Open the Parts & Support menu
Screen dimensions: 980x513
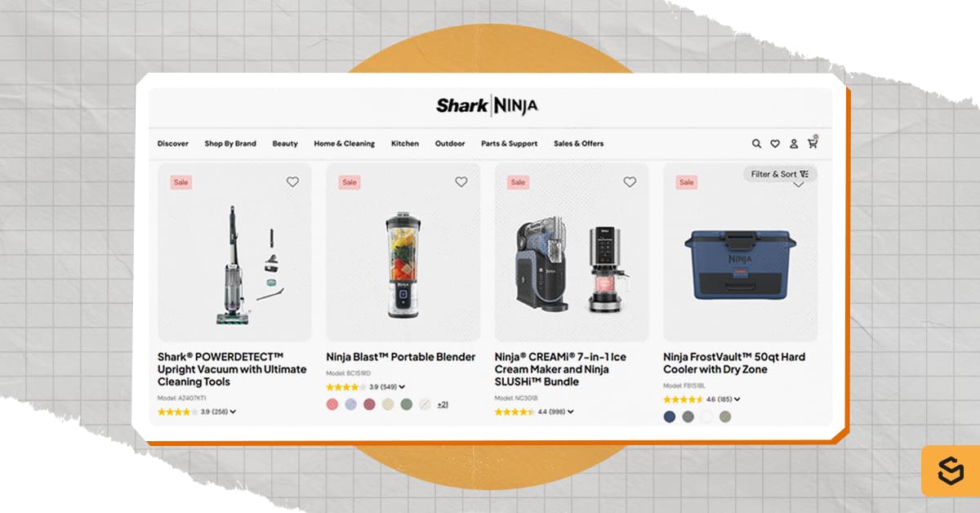[x=509, y=144]
